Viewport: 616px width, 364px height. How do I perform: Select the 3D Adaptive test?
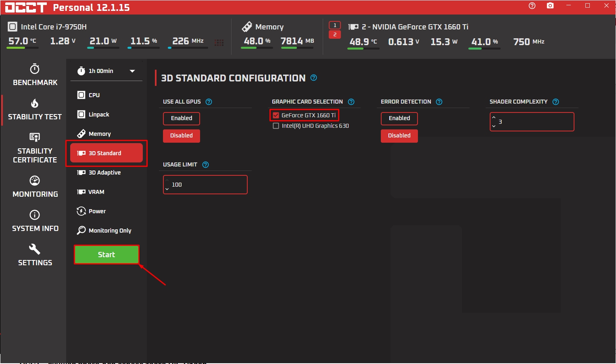[x=106, y=173]
